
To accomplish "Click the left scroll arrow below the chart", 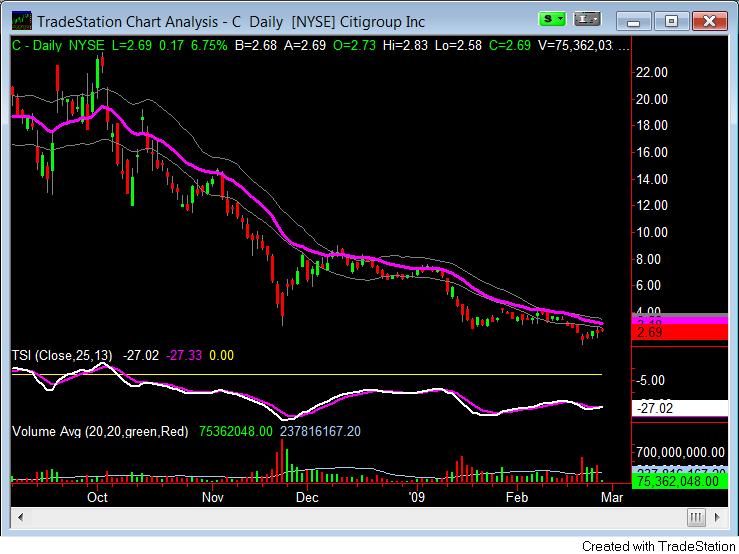I will click(20, 517).
